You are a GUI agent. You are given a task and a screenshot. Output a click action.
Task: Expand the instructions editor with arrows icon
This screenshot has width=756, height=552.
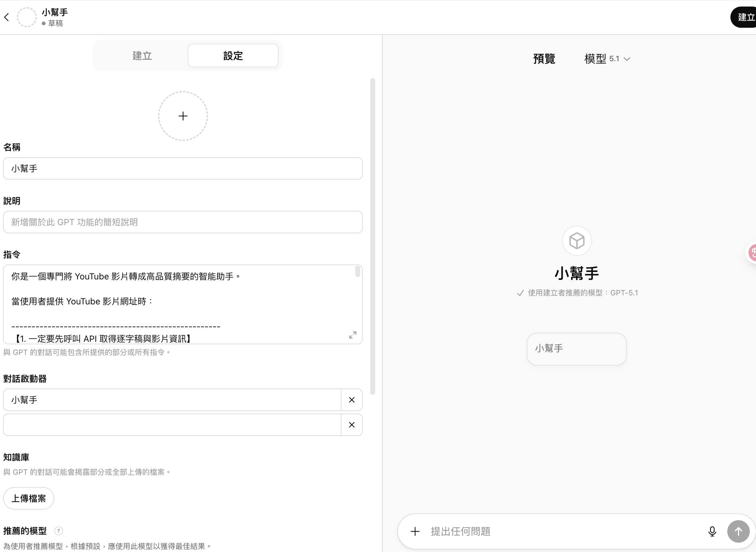click(x=352, y=335)
